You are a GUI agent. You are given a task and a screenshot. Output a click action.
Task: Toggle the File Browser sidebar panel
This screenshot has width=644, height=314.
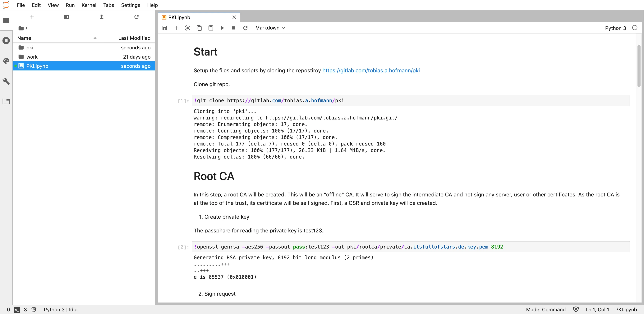pyautogui.click(x=6, y=20)
